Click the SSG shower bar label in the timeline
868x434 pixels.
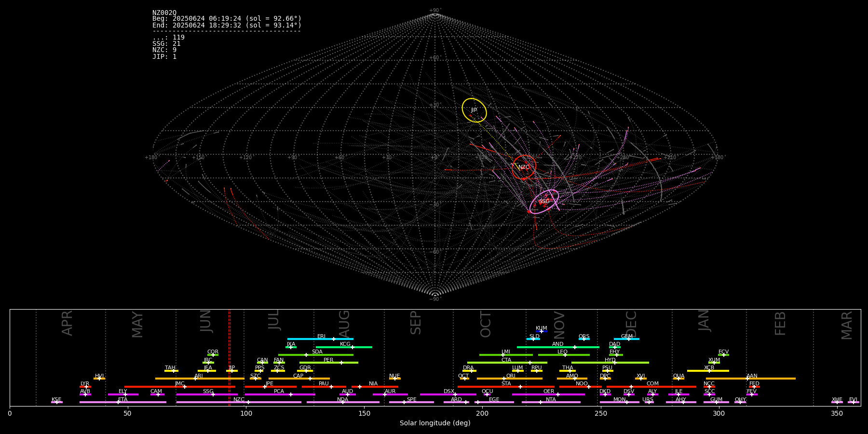(x=208, y=392)
